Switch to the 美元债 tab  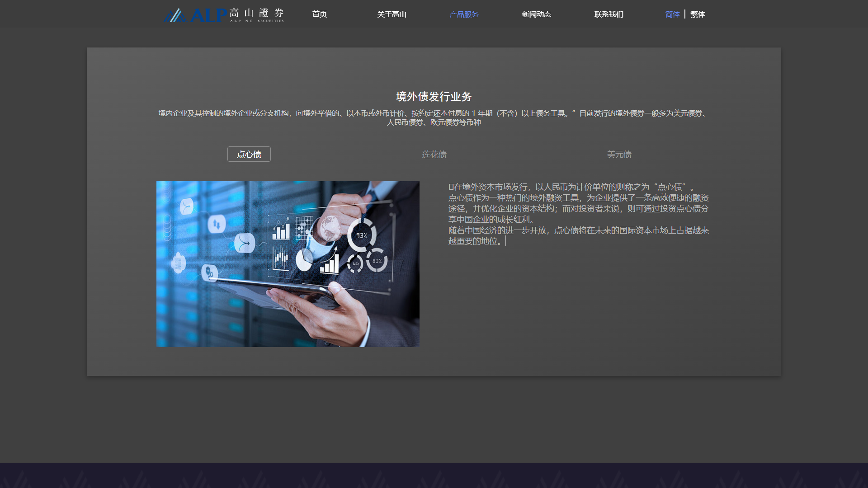click(619, 155)
